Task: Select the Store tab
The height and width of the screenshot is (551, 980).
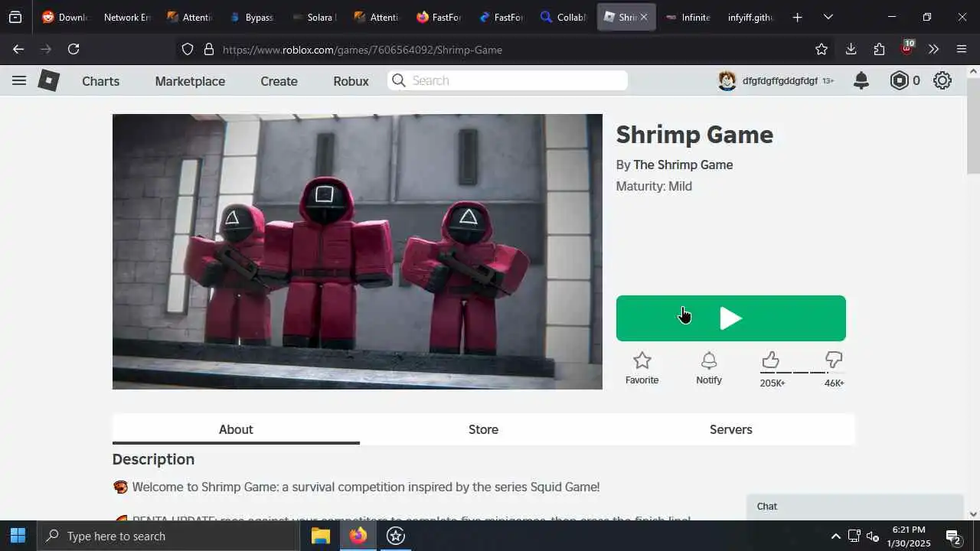Action: coord(483,429)
